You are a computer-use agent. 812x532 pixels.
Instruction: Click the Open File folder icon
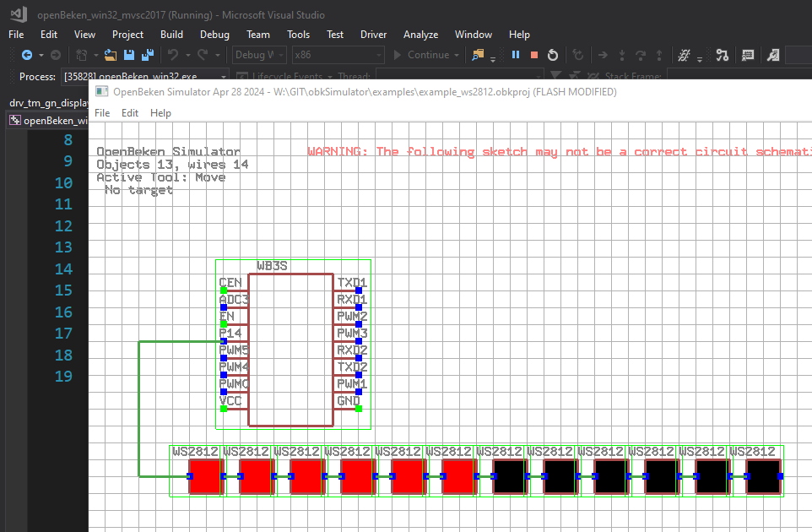point(111,55)
